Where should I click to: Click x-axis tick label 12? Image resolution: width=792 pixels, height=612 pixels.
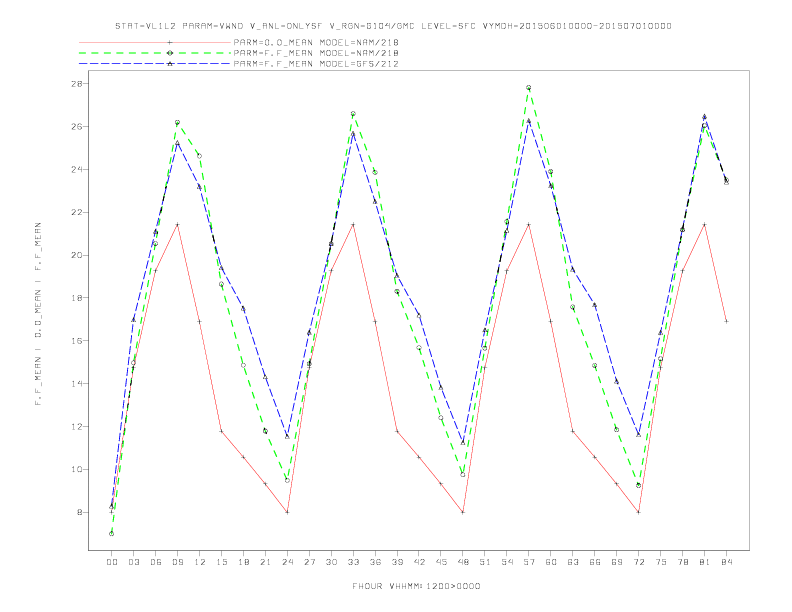click(200, 562)
